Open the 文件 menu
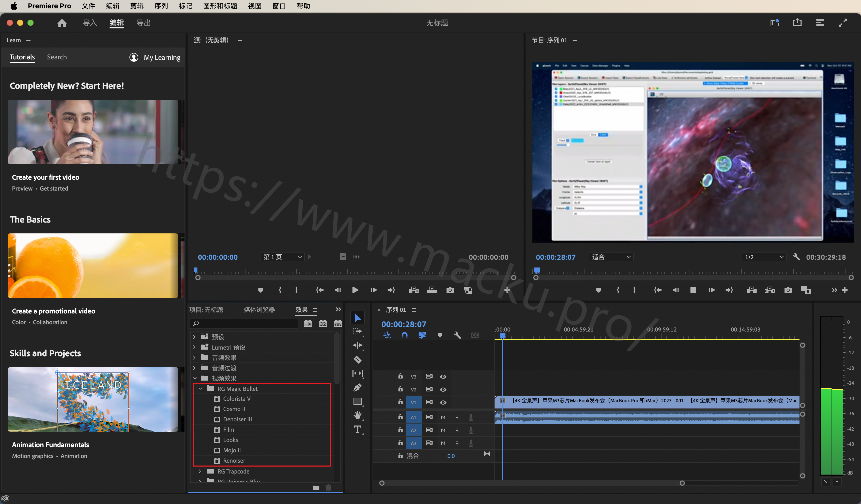Screen dimensions: 861x504 pyautogui.click(x=88, y=6)
